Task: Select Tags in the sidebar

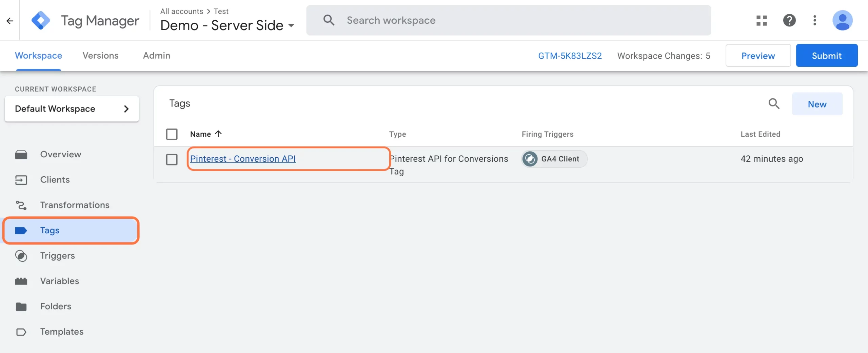Action: pyautogui.click(x=71, y=231)
